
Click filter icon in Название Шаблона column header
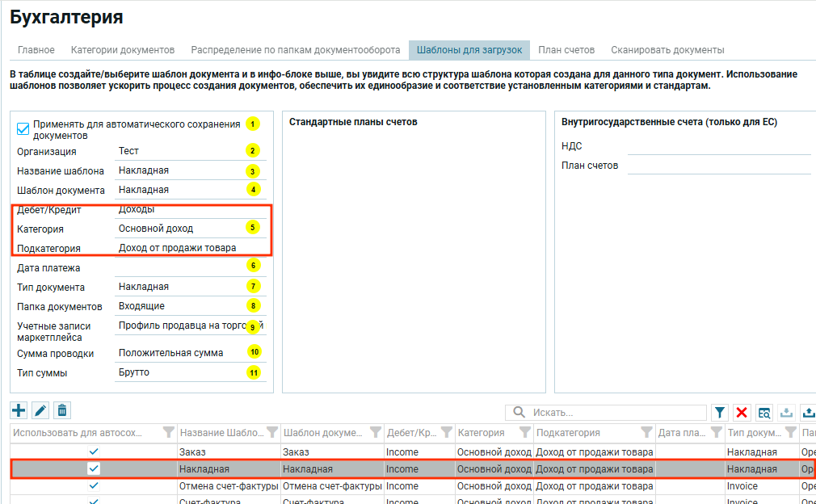[272, 432]
